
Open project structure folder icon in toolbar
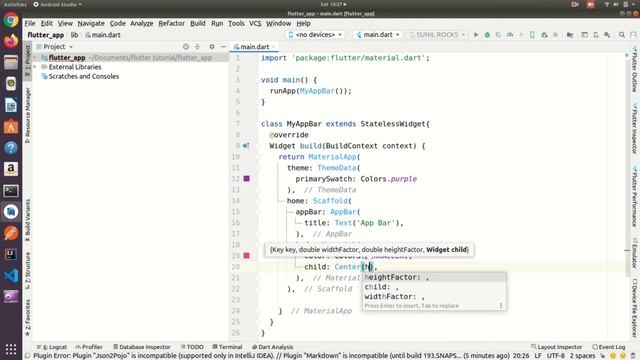[x=570, y=35]
